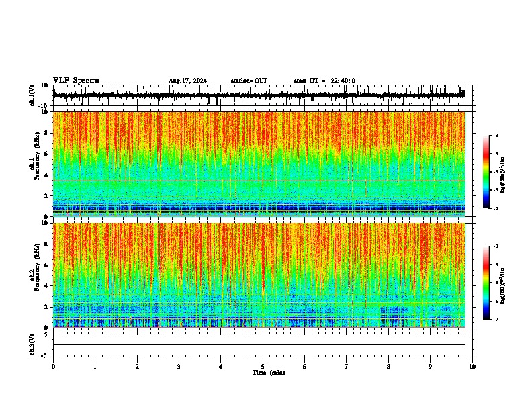Click time axis tick label '5'
The width and height of the screenshot is (532, 411).
point(263,367)
